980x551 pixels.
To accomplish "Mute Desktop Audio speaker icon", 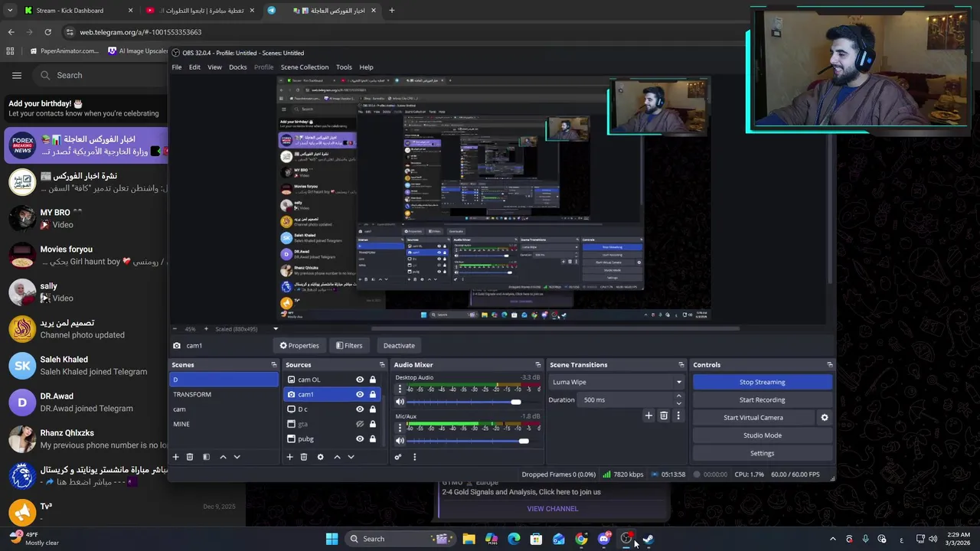I will pyautogui.click(x=400, y=402).
